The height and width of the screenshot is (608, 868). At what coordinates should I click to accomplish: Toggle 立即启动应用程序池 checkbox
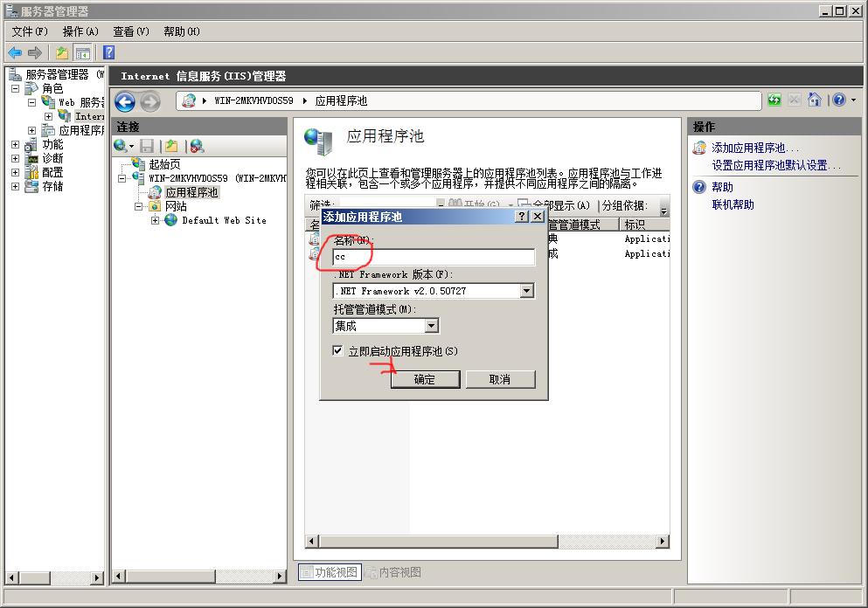[x=337, y=351]
